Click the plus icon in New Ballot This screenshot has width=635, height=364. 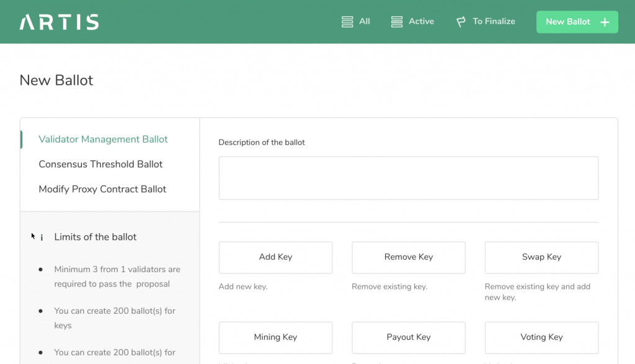(605, 22)
